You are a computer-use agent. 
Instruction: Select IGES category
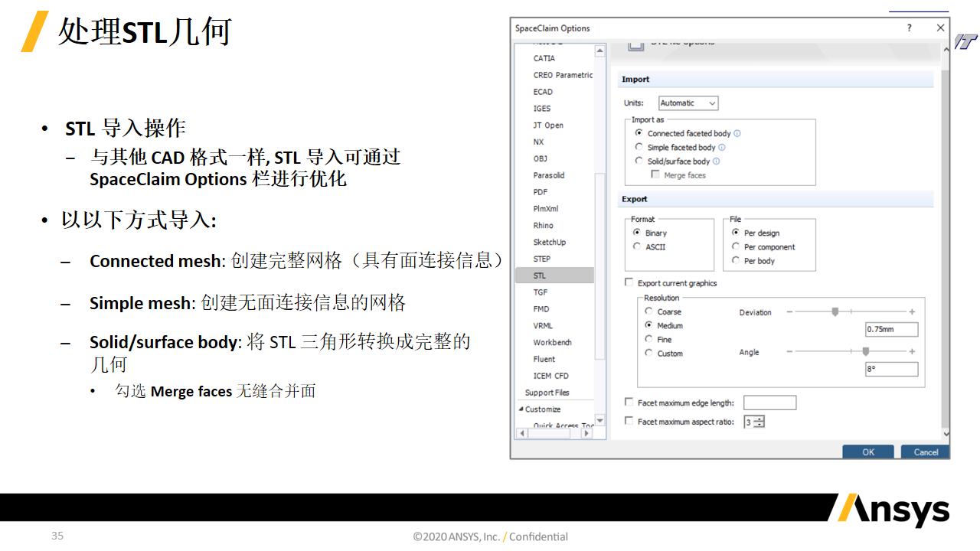point(542,109)
